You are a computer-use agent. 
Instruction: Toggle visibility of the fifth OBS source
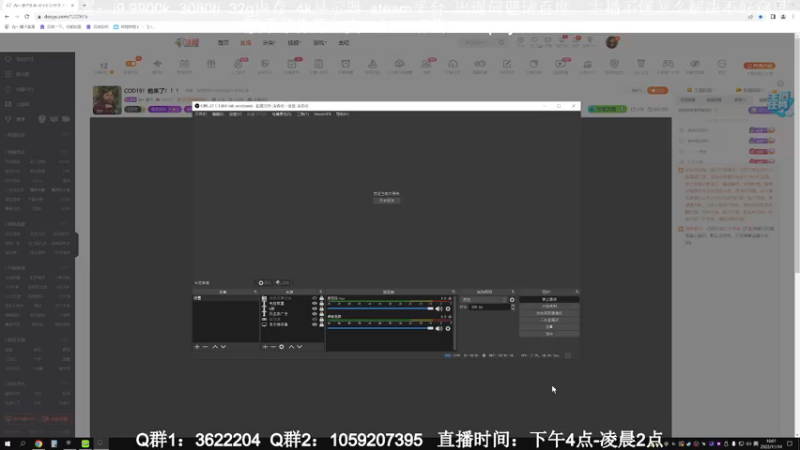coord(314,319)
